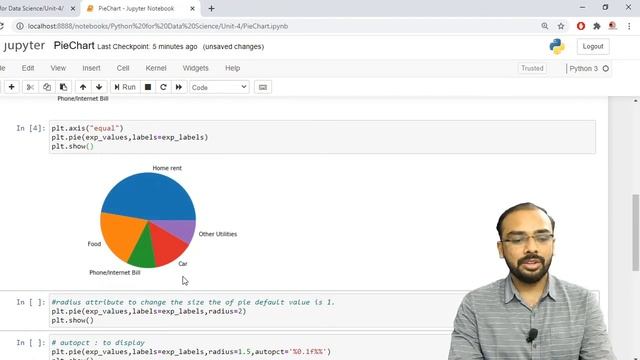This screenshot has width=640, height=360.
Task: Open the Help menu
Action: click(233, 68)
